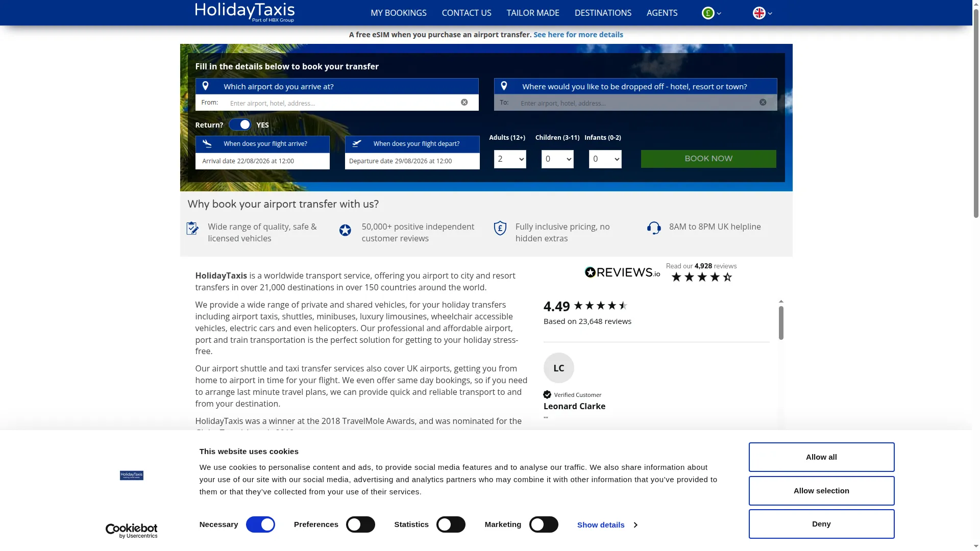Follow the See here for more details link
The height and width of the screenshot is (551, 980).
(578, 35)
